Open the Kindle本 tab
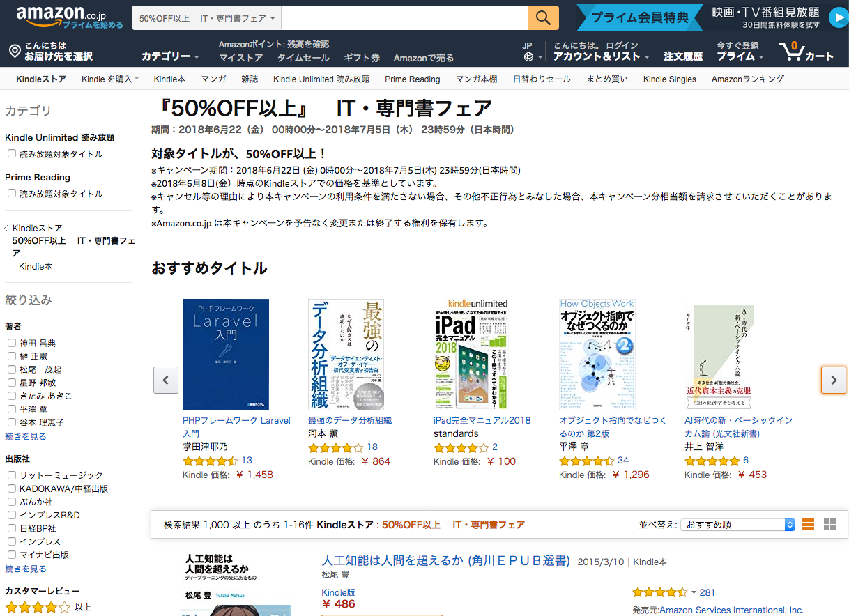Screen dimensions: 849x616 [169, 79]
